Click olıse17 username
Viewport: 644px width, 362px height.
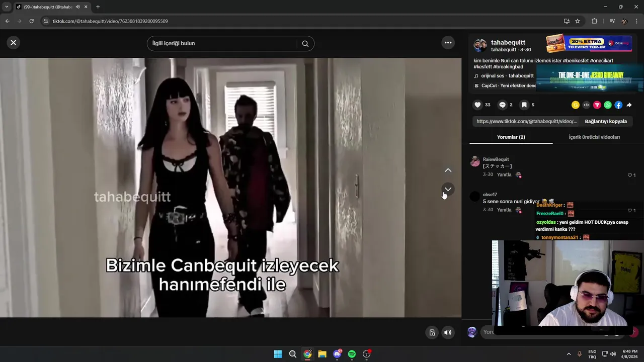pyautogui.click(x=490, y=195)
